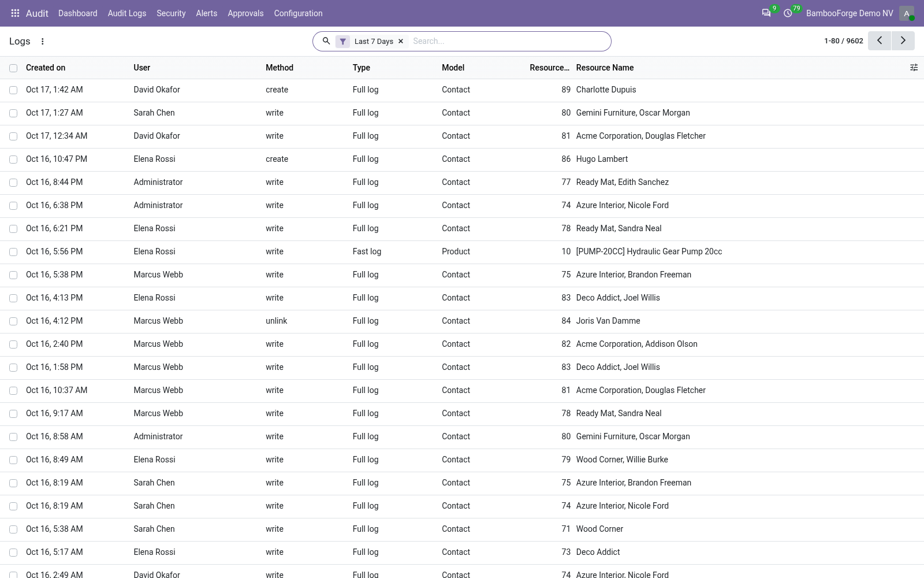This screenshot has height=578, width=924.
Task: Click the user avatar icon
Action: point(907,13)
